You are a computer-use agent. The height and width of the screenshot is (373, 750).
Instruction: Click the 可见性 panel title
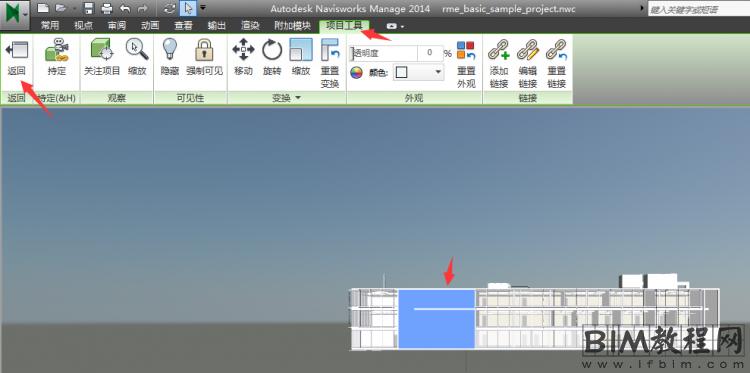[190, 98]
